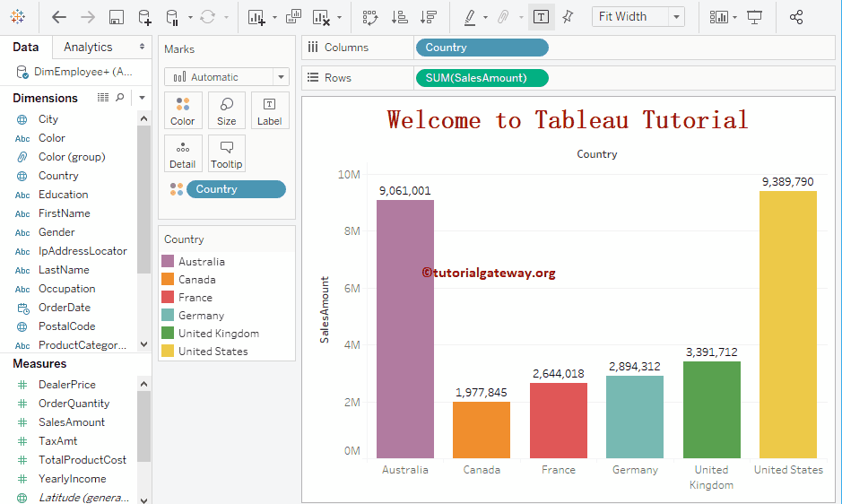Click United States legend color swatch

pos(168,351)
